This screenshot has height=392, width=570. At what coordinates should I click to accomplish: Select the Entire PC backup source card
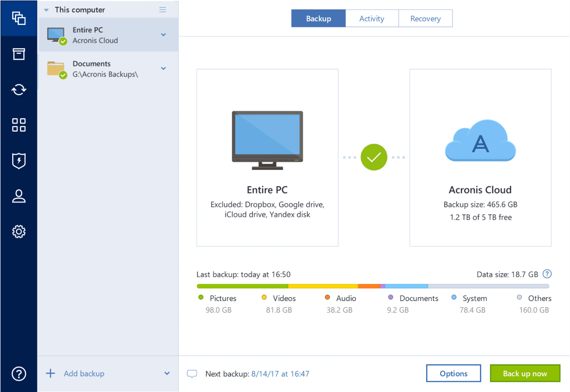click(267, 157)
